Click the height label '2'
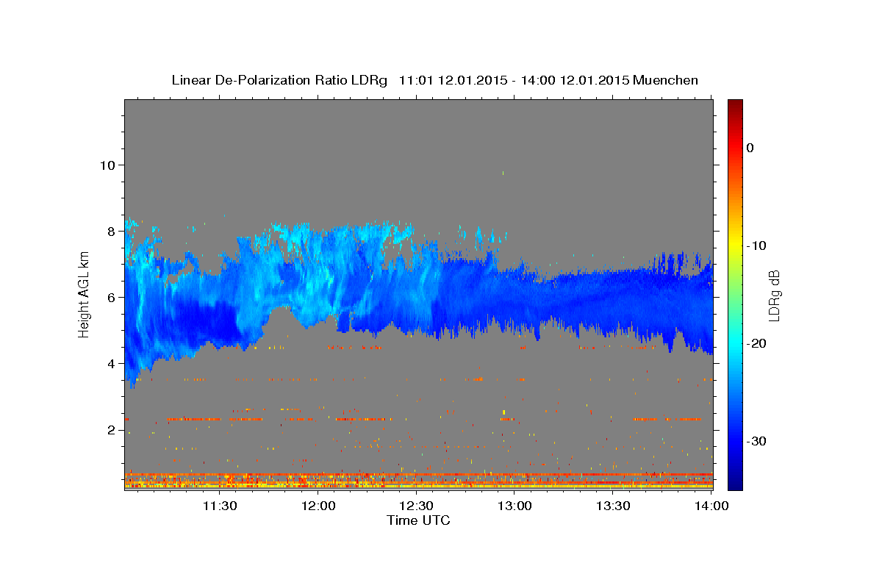The height and width of the screenshot is (588, 882). 111,430
